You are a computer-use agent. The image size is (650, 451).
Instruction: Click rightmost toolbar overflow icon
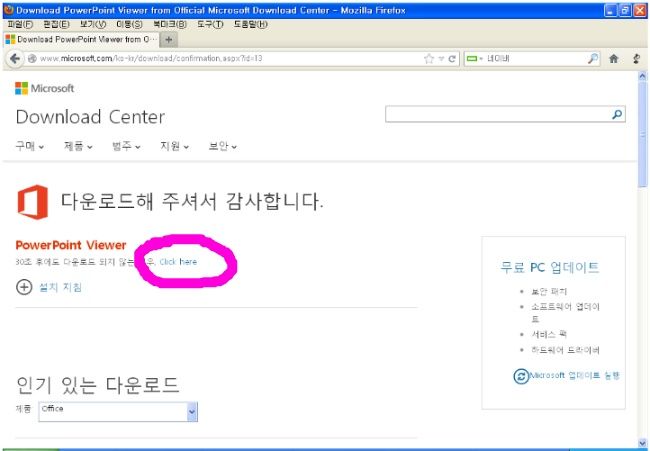tap(636, 59)
